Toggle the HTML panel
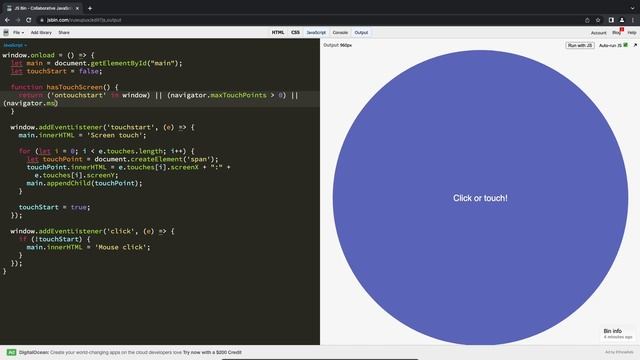 (278, 32)
